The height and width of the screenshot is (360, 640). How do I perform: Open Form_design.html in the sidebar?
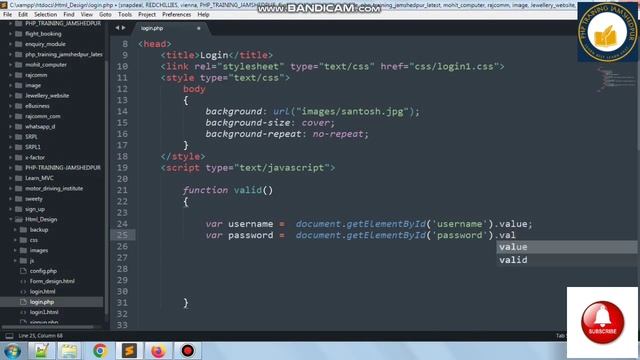(x=52, y=281)
